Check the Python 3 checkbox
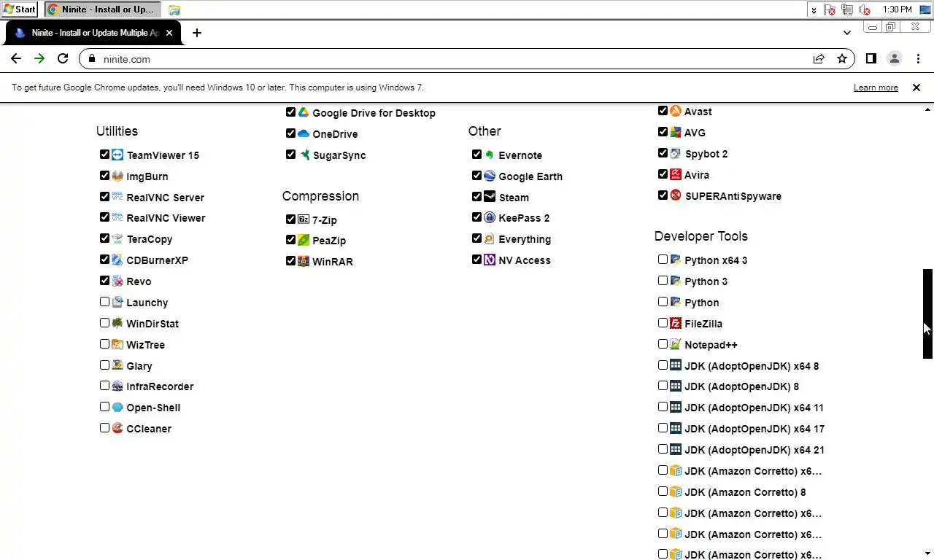934x560 pixels. [663, 280]
